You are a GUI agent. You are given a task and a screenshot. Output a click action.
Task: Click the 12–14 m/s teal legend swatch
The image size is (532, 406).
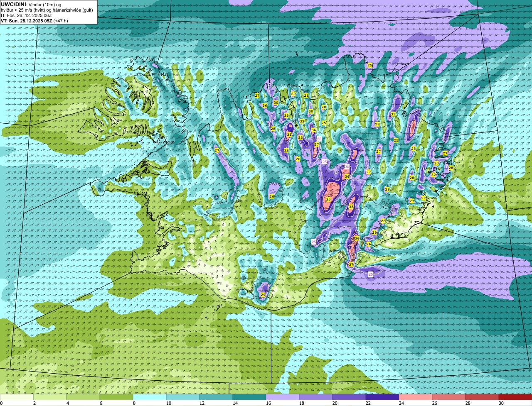216,397
